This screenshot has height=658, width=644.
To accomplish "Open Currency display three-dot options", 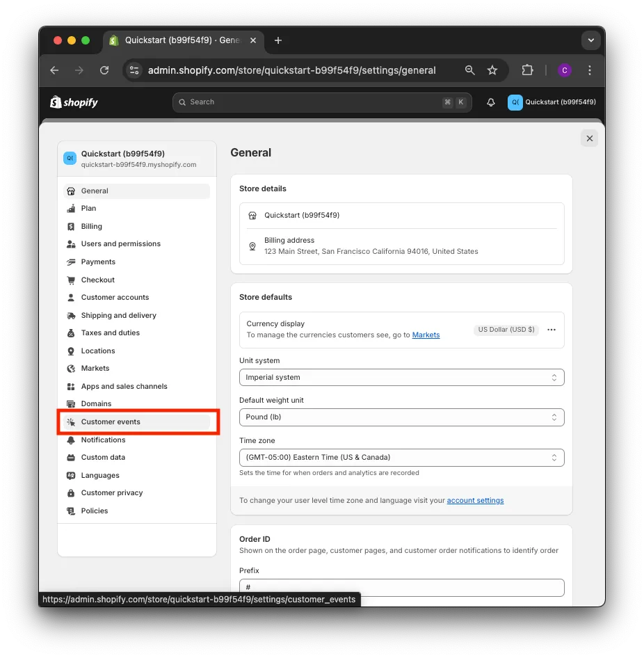I will [x=552, y=330].
